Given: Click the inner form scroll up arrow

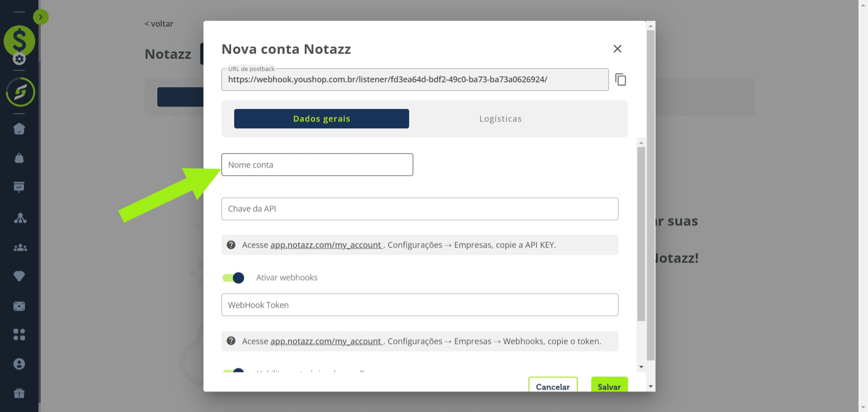Looking at the screenshot, I should [641, 142].
